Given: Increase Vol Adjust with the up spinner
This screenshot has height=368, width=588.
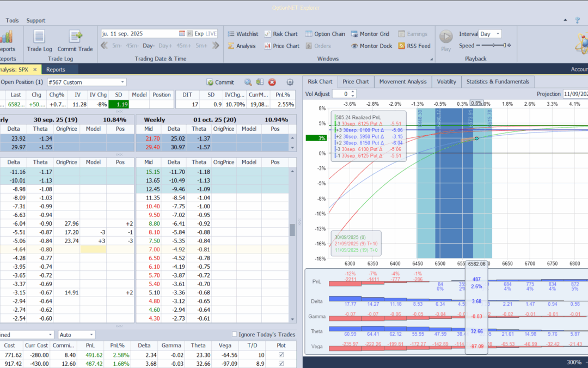Looking at the screenshot, I should (352, 92).
